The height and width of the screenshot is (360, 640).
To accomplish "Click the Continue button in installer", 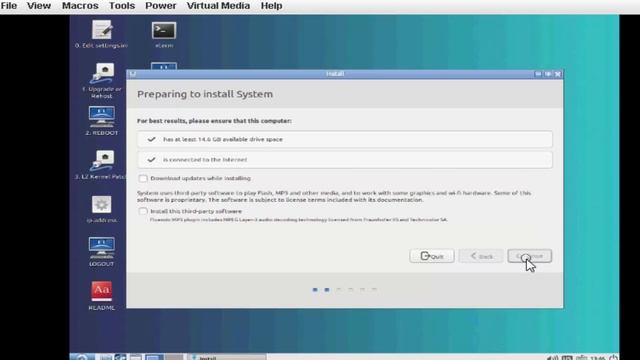I will click(x=530, y=256).
